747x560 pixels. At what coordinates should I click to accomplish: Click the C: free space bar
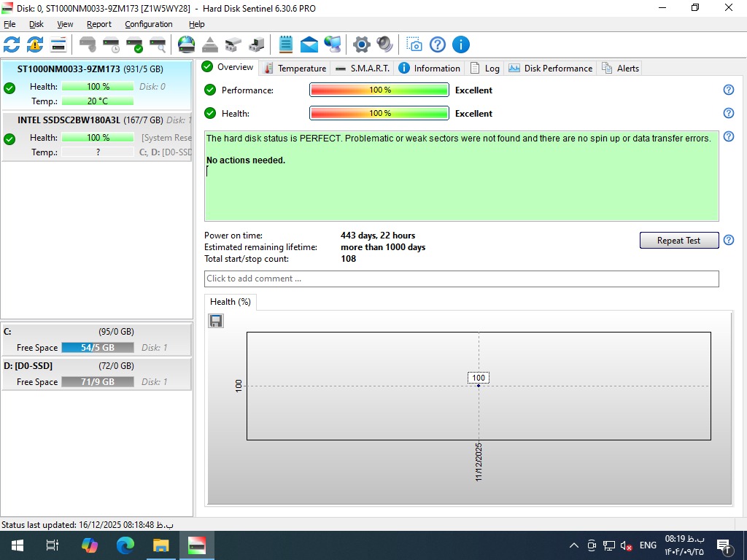pos(98,348)
